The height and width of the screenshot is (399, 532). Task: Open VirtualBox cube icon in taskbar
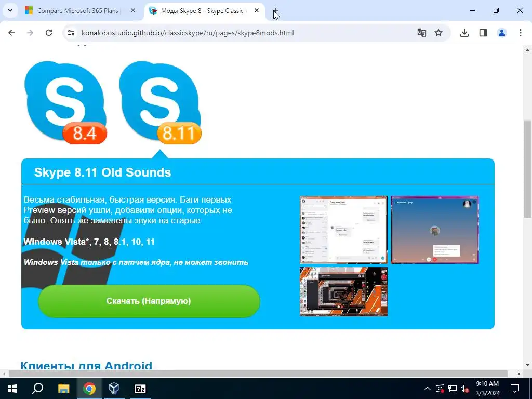click(114, 389)
